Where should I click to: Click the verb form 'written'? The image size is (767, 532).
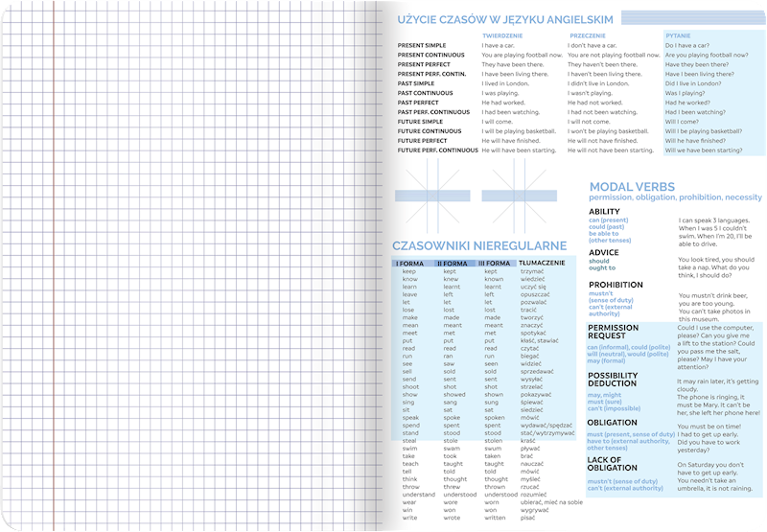tap(495, 518)
